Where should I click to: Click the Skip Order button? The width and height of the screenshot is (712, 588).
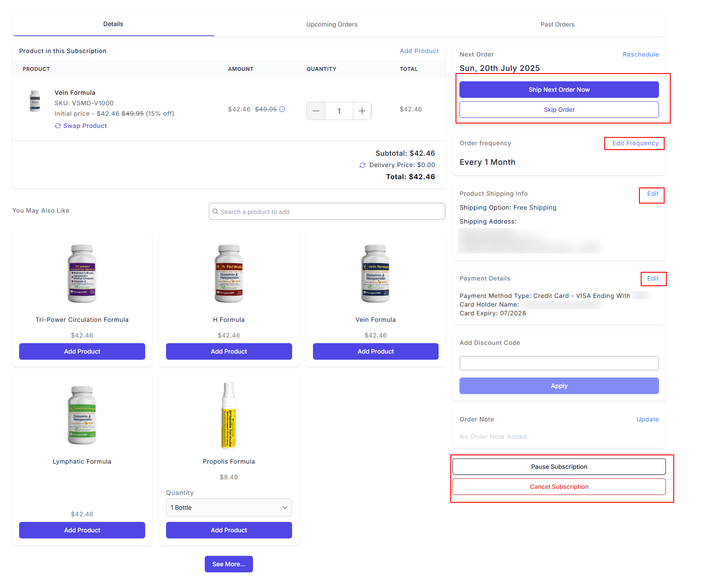click(559, 110)
